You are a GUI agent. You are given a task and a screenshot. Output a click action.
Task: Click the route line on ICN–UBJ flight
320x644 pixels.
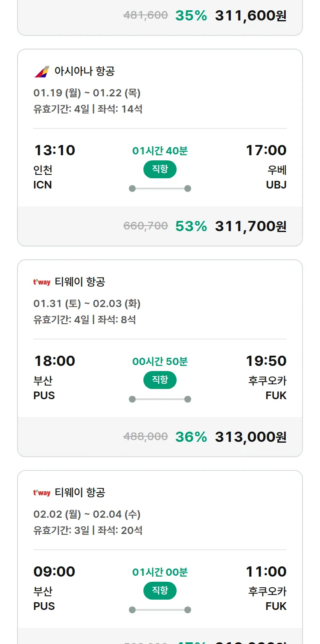coord(160,189)
